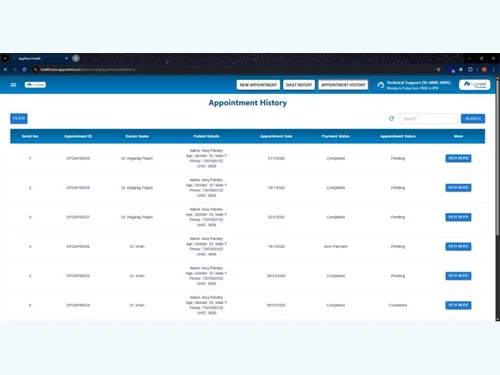
Task: Click the Doctor Name column header
Action: coord(137,136)
